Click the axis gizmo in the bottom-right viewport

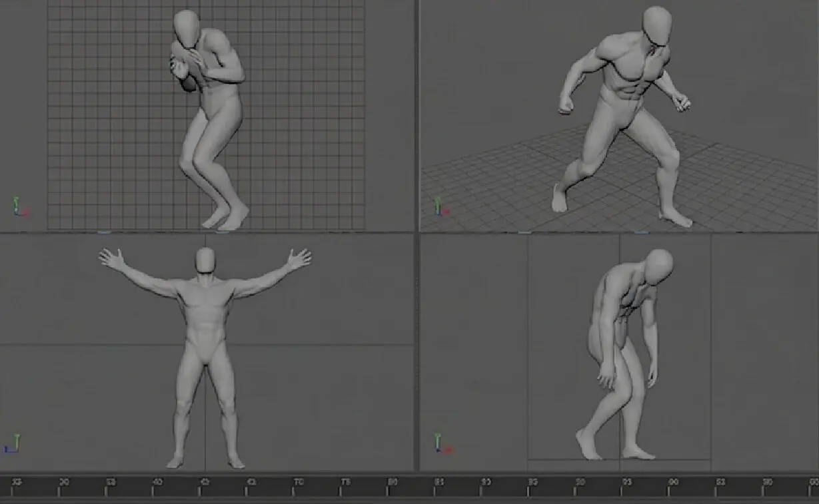tap(441, 443)
